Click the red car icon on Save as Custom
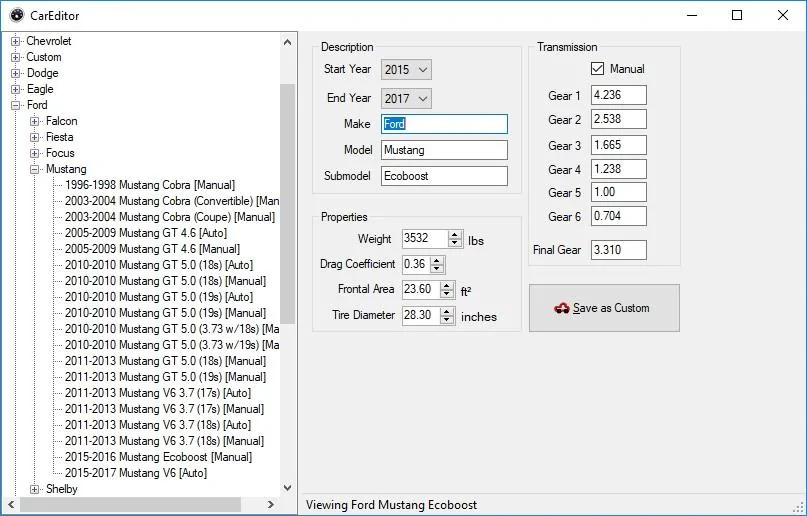807x516 pixels. (562, 308)
